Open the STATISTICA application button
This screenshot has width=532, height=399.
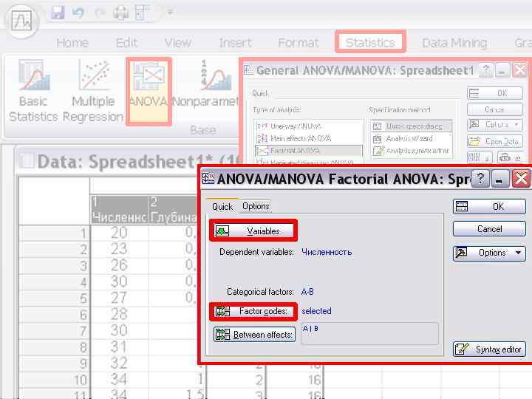21,21
